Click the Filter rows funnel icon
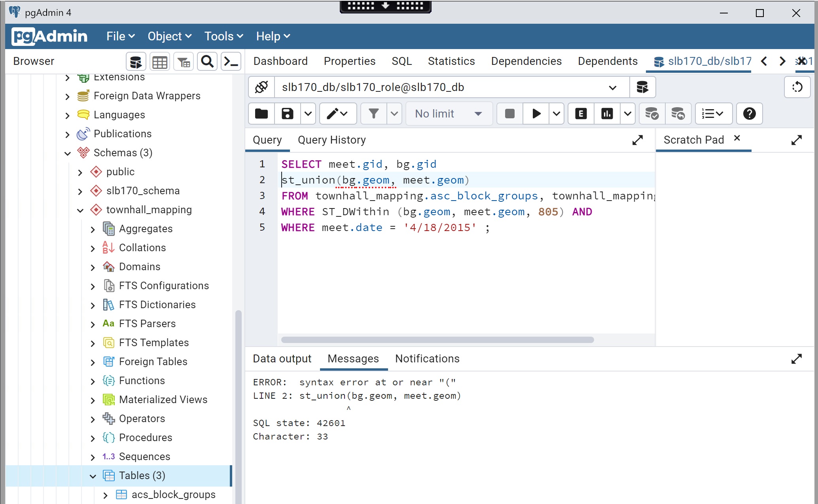The width and height of the screenshot is (818, 504). pyautogui.click(x=373, y=114)
